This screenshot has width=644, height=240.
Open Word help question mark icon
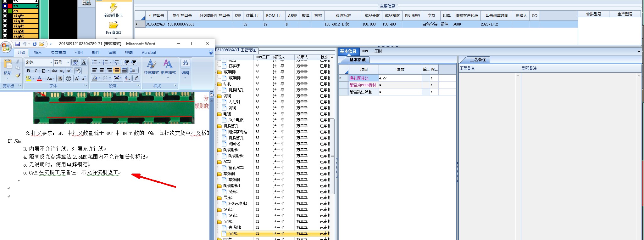(x=211, y=53)
